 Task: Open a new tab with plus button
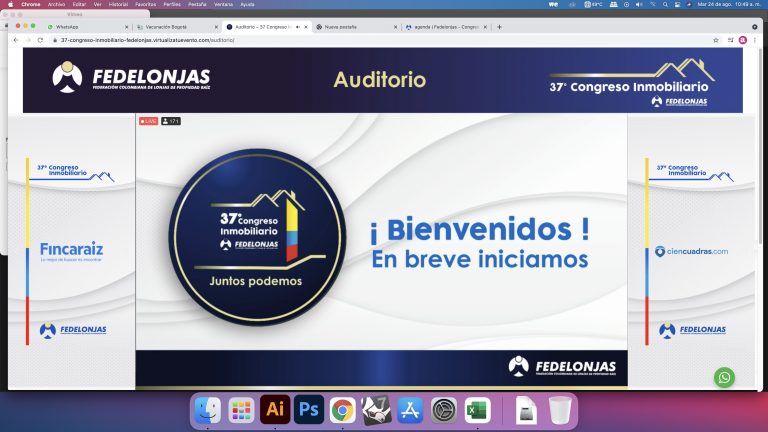click(499, 27)
